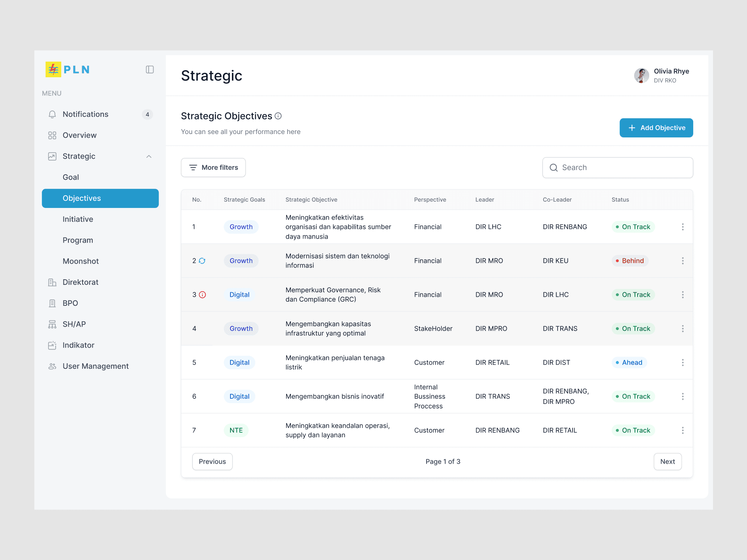Click info icon beside Strategic Objectives
The image size is (747, 560).
tap(278, 116)
